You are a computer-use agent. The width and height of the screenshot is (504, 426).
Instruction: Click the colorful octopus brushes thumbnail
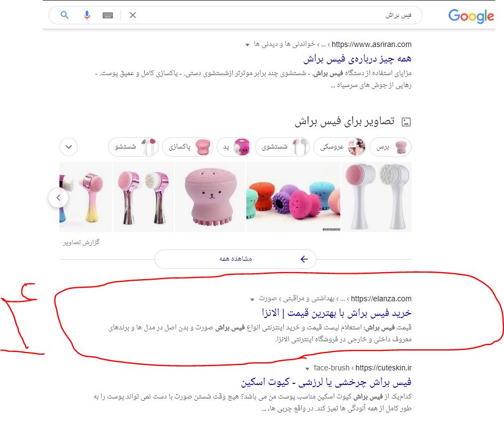[x=293, y=197]
